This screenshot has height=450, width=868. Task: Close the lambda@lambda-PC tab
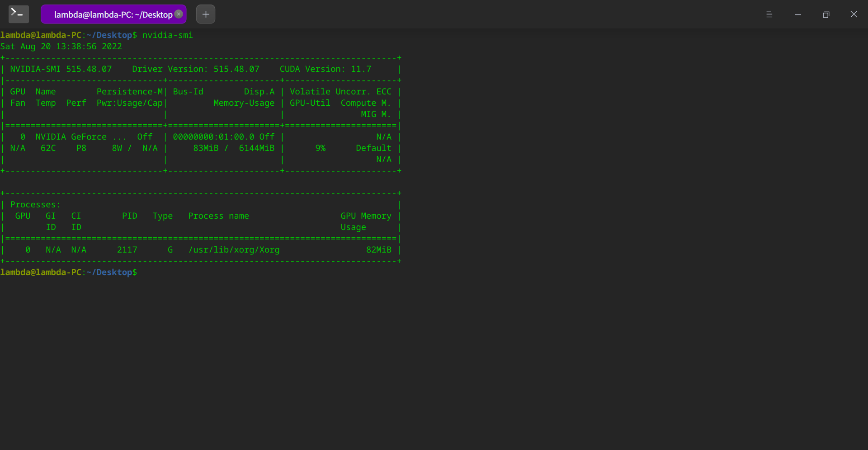tap(179, 14)
